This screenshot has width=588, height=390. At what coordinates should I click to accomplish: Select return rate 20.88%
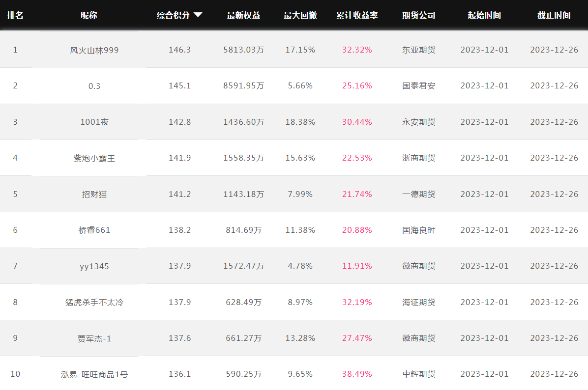tap(357, 230)
